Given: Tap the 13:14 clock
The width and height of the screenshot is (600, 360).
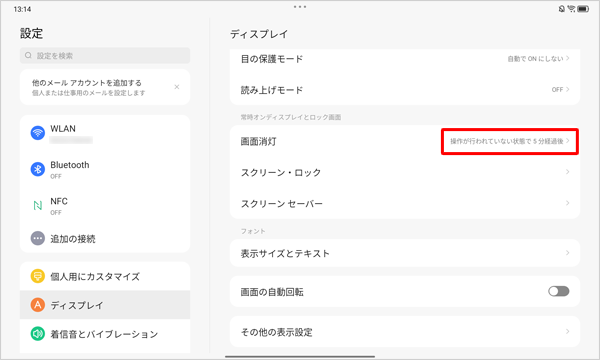Looking at the screenshot, I should pos(22,9).
